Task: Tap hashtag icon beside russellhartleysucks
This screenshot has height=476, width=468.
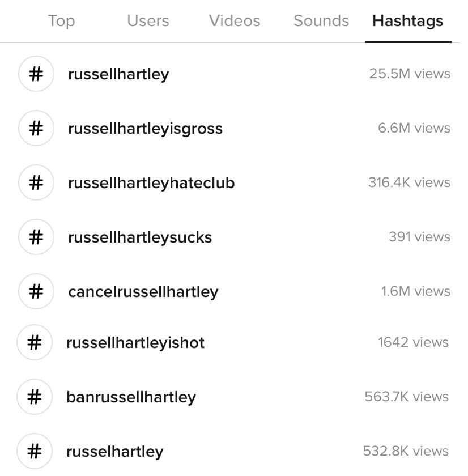Action: pos(36,237)
